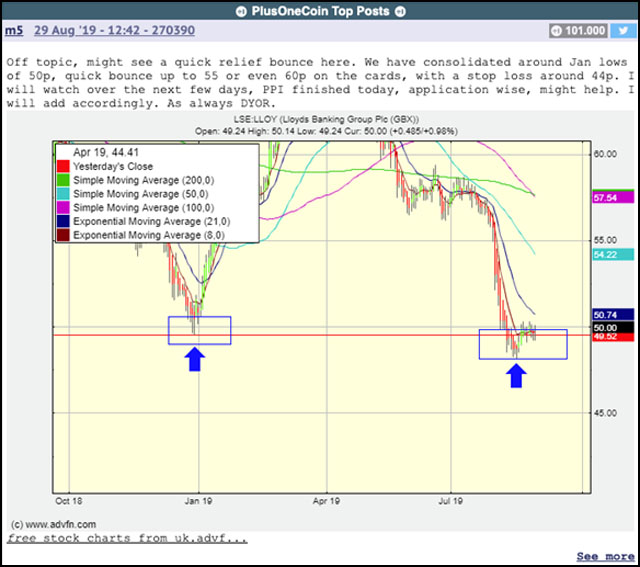The height and width of the screenshot is (567, 640).
Task: Click the See more link
Action: pos(605,556)
